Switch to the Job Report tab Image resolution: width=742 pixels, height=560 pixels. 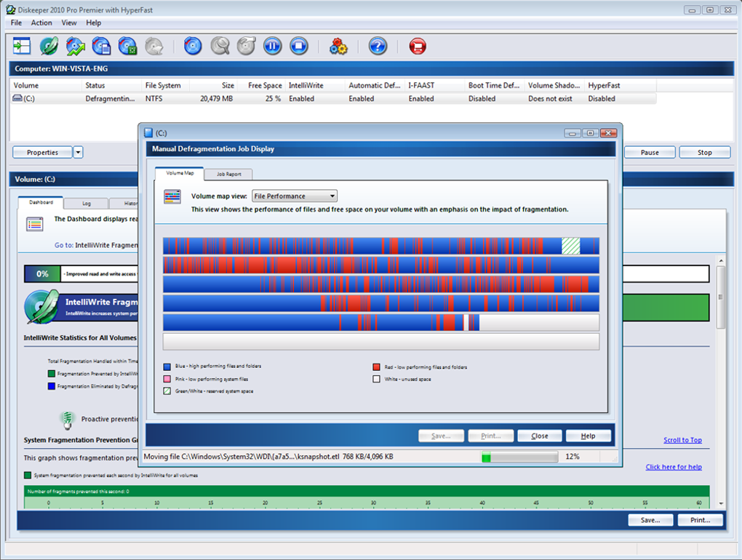click(x=228, y=174)
